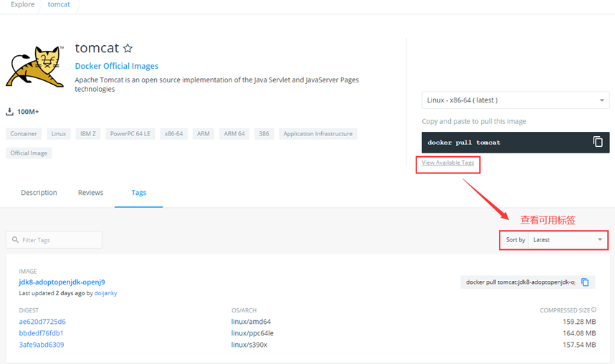Click the Container category chip

(x=24, y=134)
